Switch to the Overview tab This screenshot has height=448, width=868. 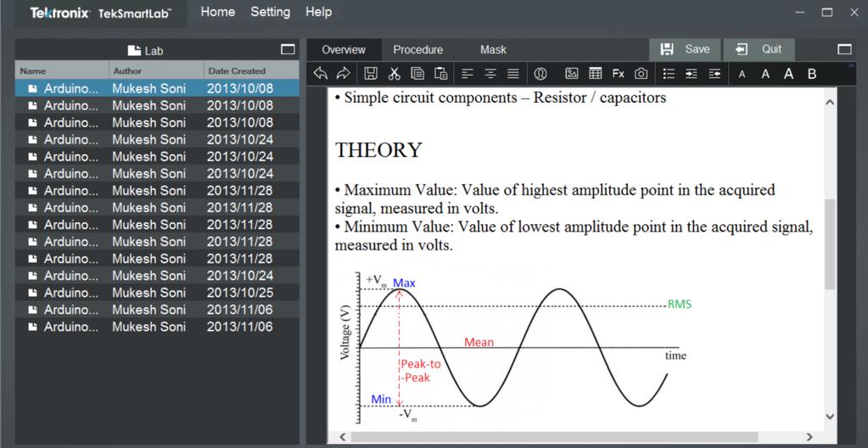[x=344, y=50]
